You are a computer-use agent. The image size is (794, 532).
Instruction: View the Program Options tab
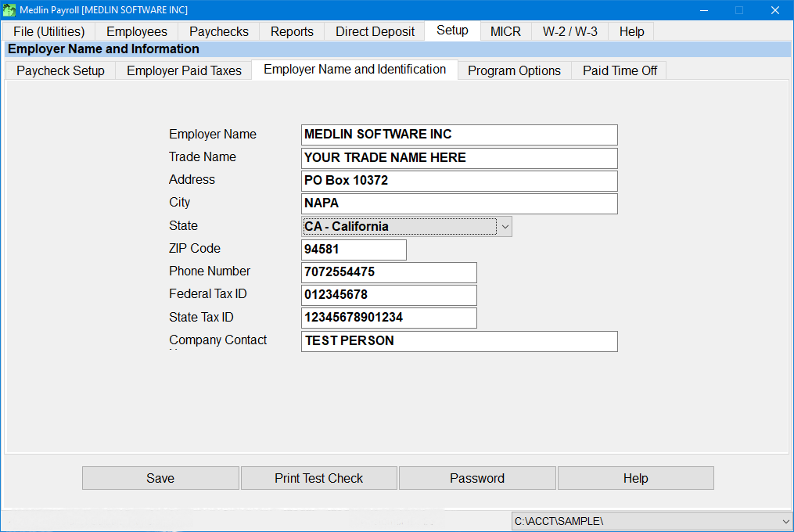(514, 70)
